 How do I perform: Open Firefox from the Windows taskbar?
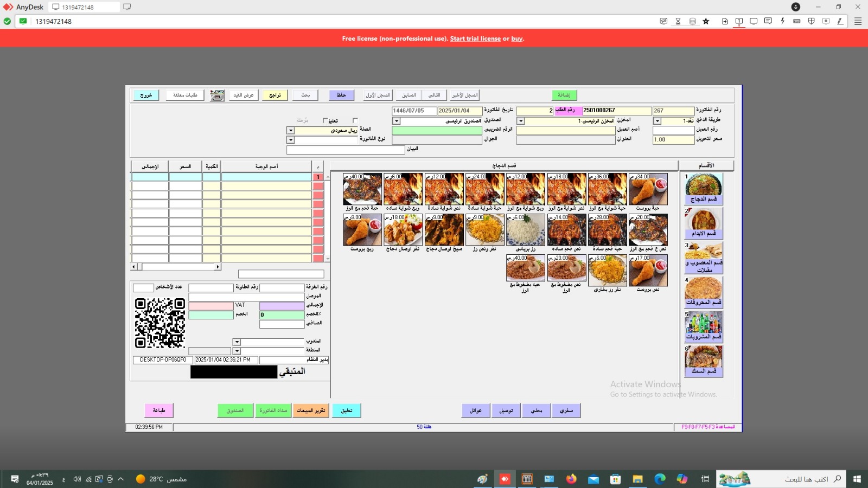point(571,479)
